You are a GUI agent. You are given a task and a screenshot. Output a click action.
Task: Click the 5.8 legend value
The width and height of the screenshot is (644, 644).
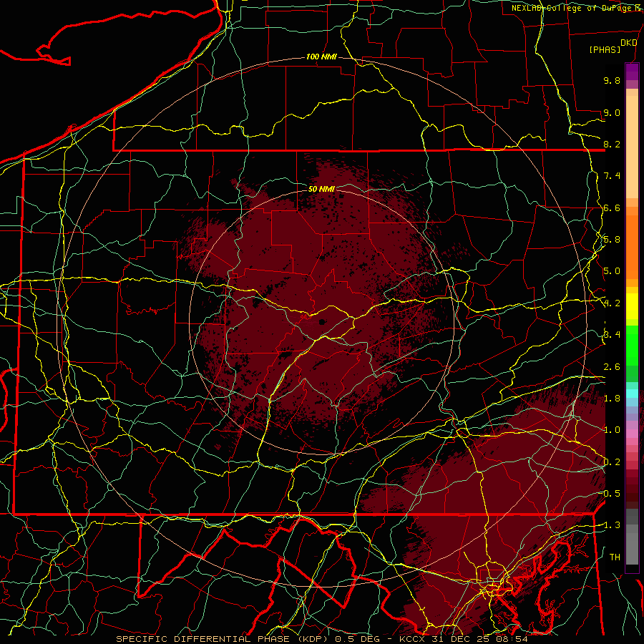[612, 240]
